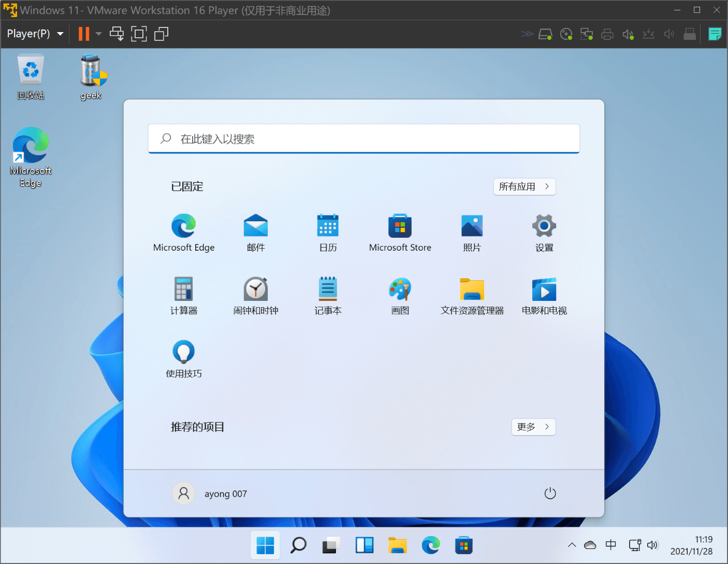Click the sound card device icon

[x=628, y=34]
